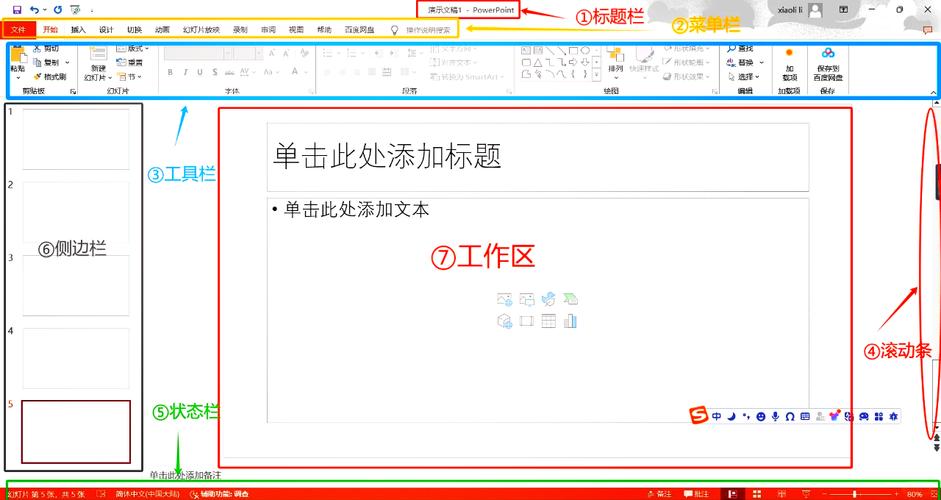Click 简体中文(中国大陆) language indicator
The height and width of the screenshot is (500, 941).
tap(148, 494)
